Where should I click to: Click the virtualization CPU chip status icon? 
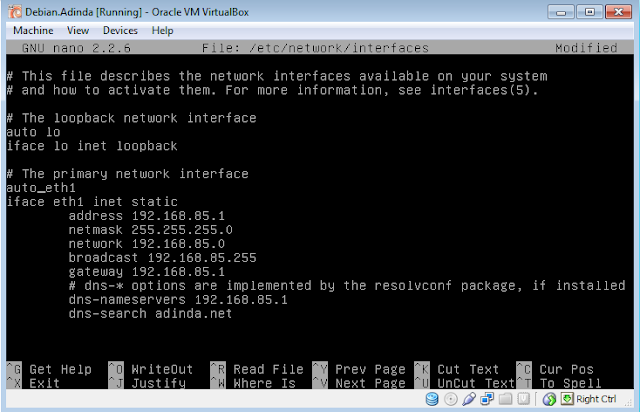(523, 399)
